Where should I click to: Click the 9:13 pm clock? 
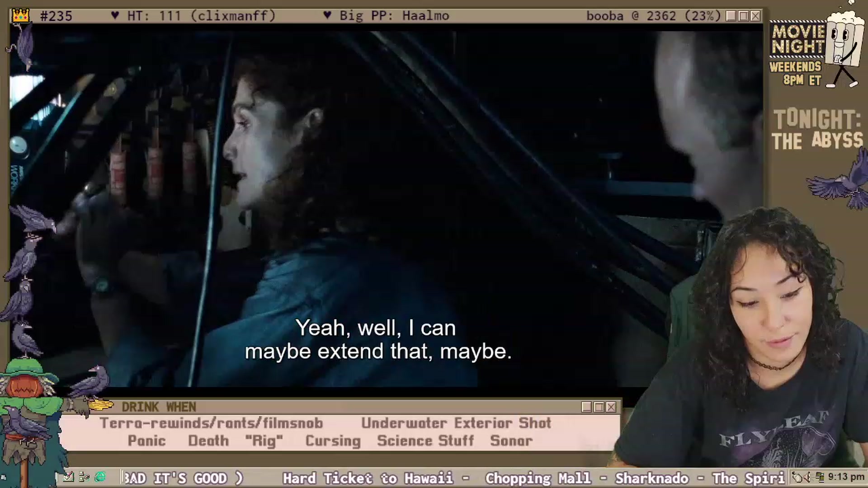click(846, 477)
